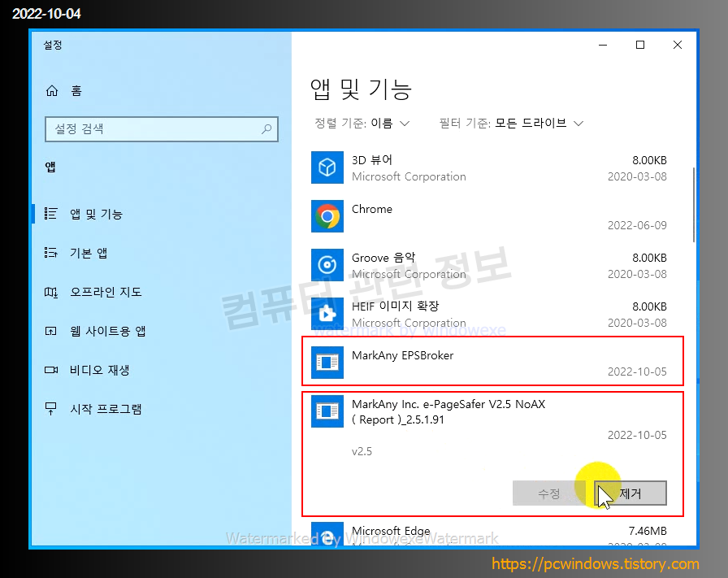Click the Chrome app icon
Image resolution: width=728 pixels, height=578 pixels.
click(327, 216)
